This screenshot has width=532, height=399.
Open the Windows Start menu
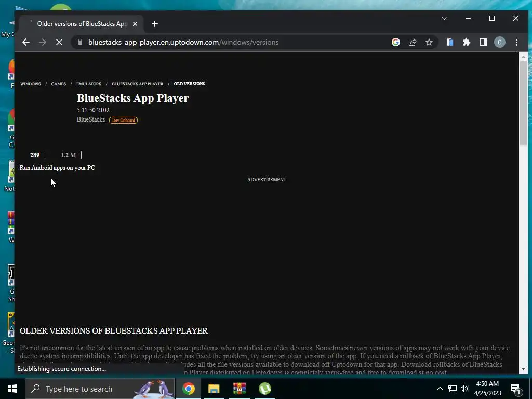[x=12, y=389]
